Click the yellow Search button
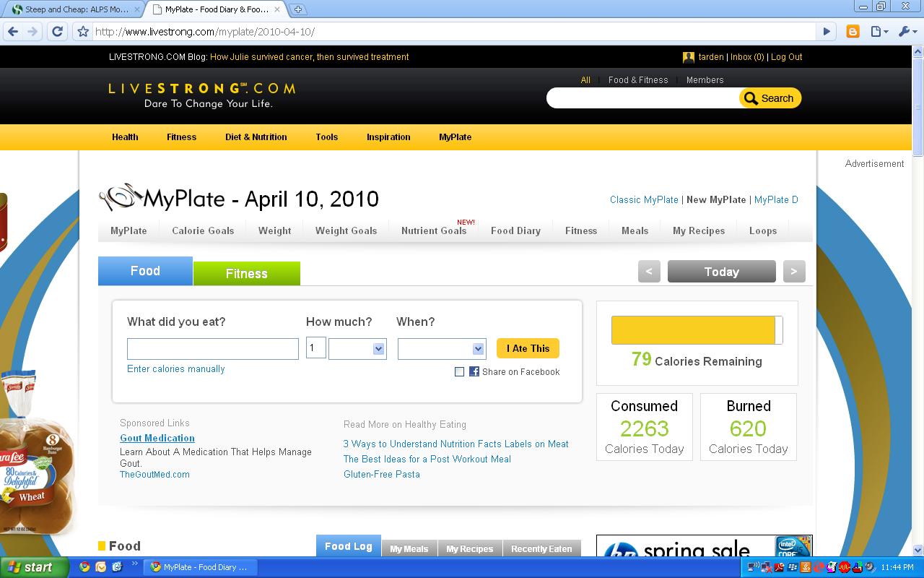Image resolution: width=924 pixels, height=578 pixels. point(770,98)
